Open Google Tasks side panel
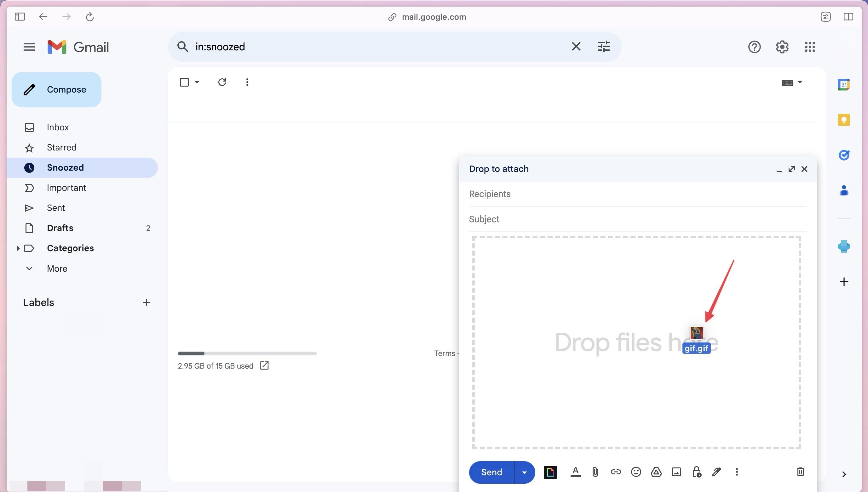This screenshot has width=868, height=492. click(844, 155)
